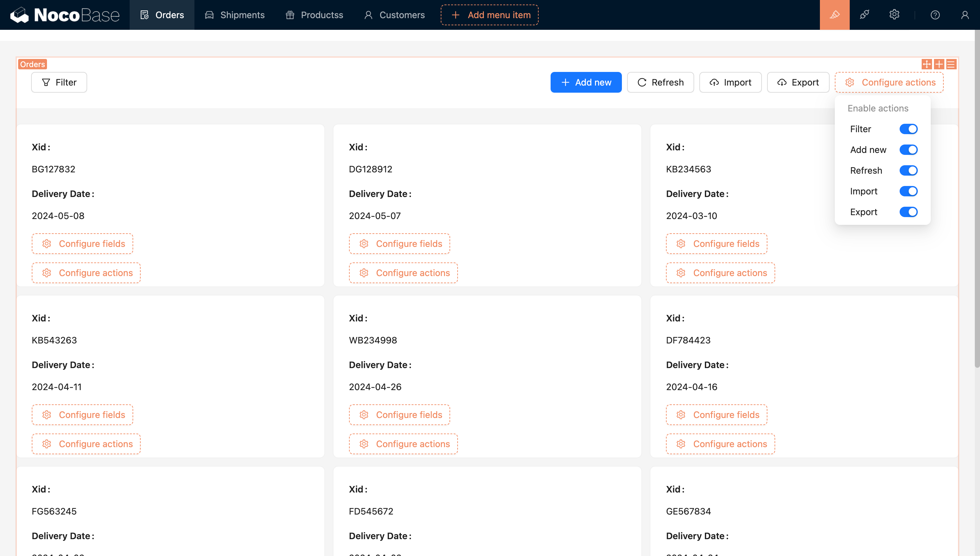Expand Configure fields on the BG127832 card
This screenshot has width=980, height=556.
[83, 244]
